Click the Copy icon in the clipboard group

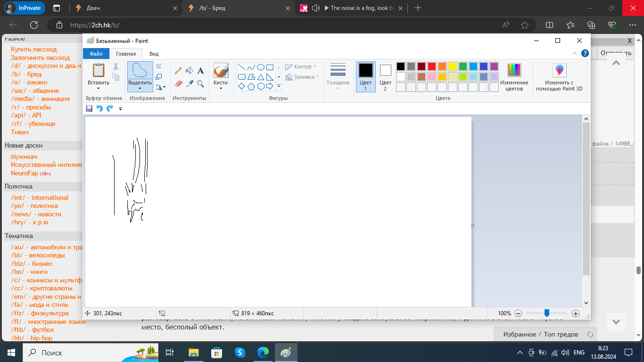point(116,76)
